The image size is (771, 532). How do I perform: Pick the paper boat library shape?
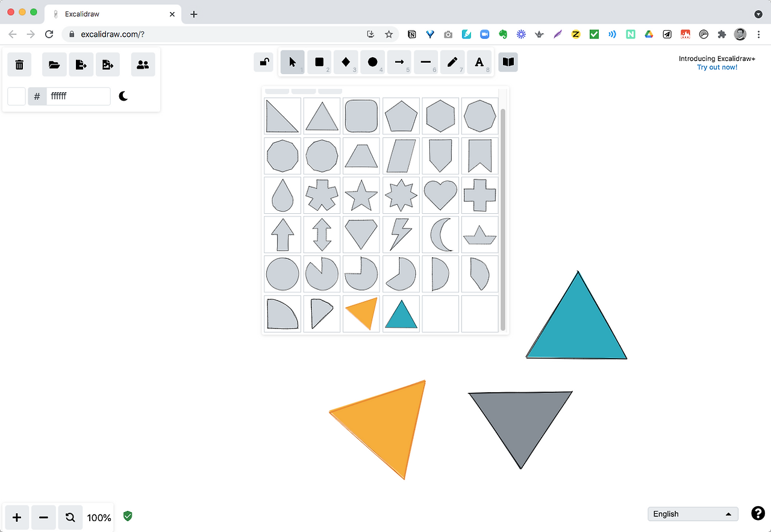tap(480, 234)
